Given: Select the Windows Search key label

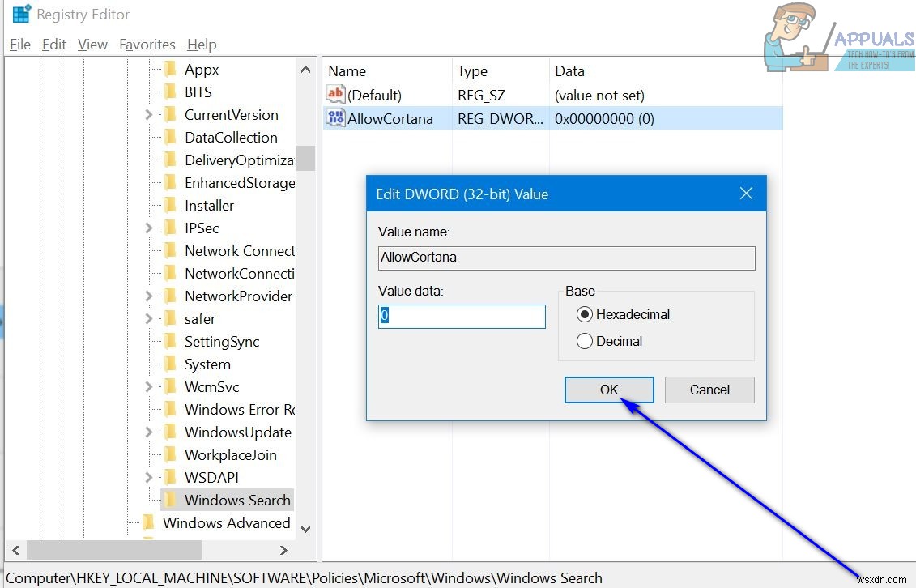Looking at the screenshot, I should point(237,500).
